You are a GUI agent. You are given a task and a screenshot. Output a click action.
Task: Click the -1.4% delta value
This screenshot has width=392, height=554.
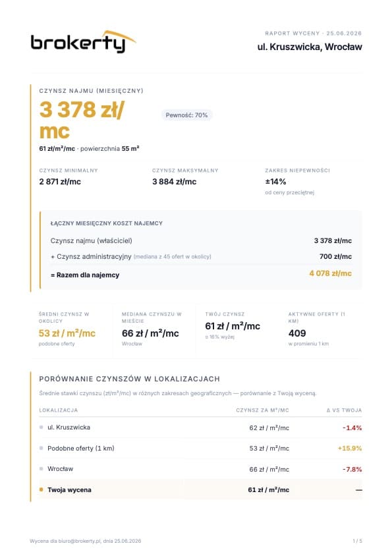tap(352, 428)
